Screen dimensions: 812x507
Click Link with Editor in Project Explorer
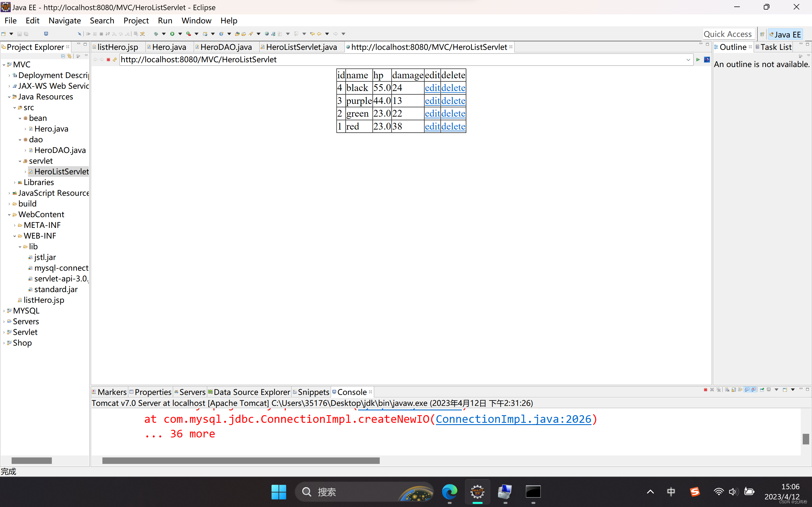coord(69,56)
